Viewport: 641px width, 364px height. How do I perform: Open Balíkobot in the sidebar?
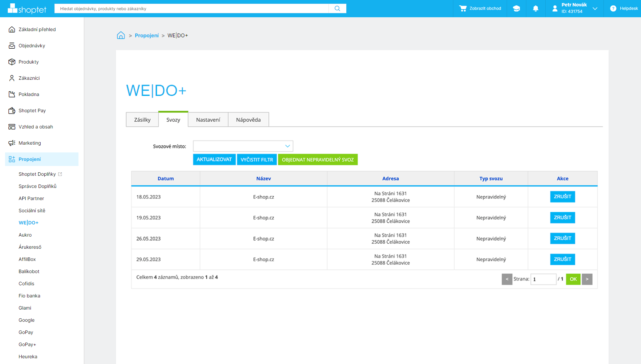coord(29,271)
